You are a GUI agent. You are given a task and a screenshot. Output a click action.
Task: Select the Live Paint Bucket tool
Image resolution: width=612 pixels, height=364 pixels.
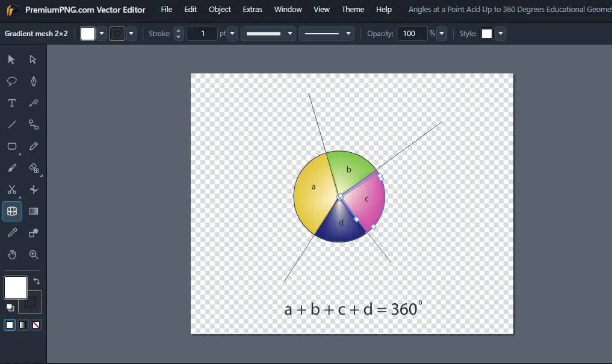point(34,168)
